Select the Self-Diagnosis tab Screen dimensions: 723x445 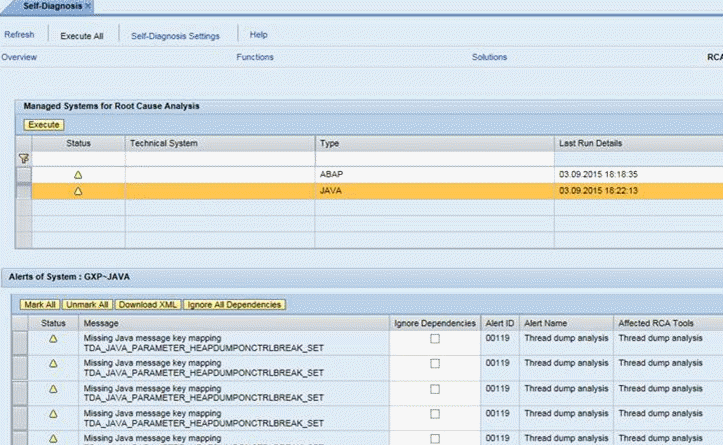(x=52, y=6)
